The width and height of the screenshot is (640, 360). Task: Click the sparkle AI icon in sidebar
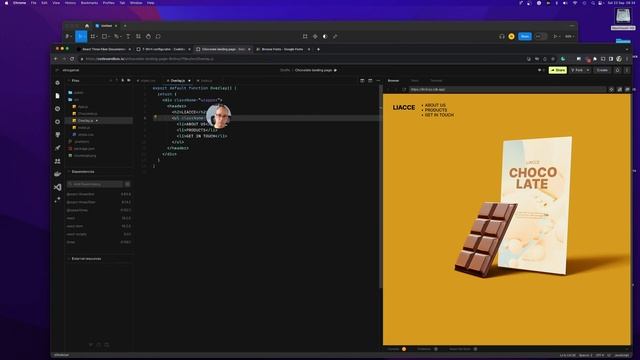(x=58, y=200)
